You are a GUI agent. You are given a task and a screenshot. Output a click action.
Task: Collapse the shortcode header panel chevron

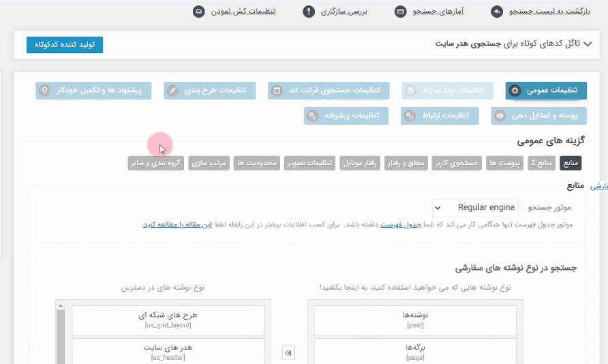pyautogui.click(x=588, y=44)
